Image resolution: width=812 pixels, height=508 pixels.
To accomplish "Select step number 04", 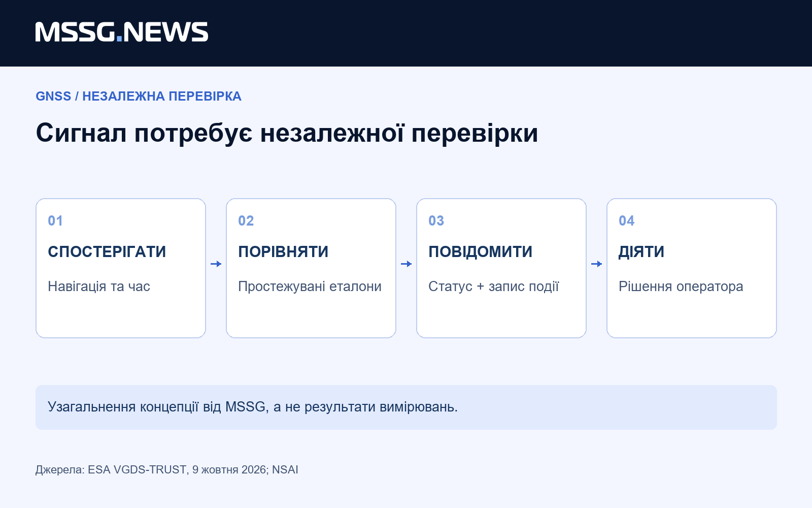I will (x=627, y=221).
